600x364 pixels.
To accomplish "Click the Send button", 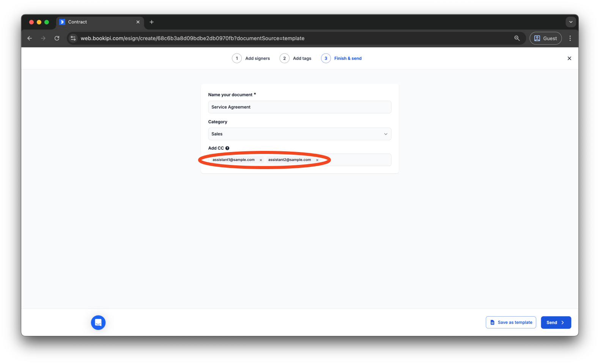I will coord(556,322).
